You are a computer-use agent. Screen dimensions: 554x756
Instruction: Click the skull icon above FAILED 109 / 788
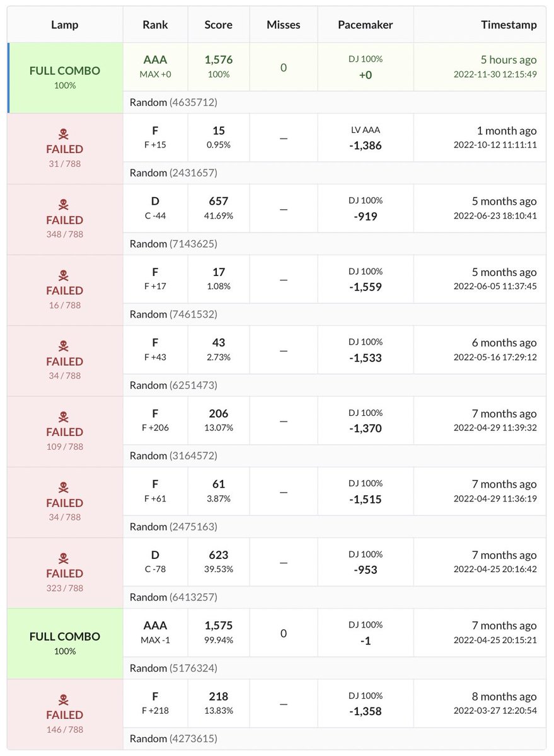tap(65, 416)
